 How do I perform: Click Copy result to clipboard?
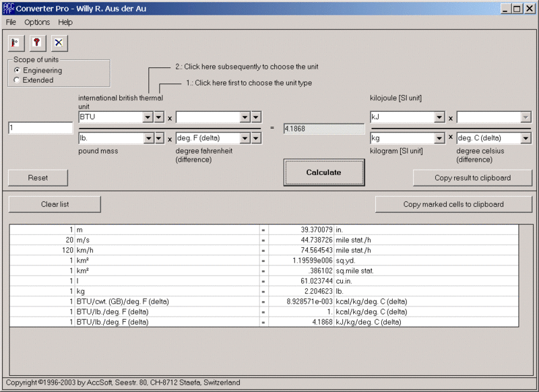(472, 178)
